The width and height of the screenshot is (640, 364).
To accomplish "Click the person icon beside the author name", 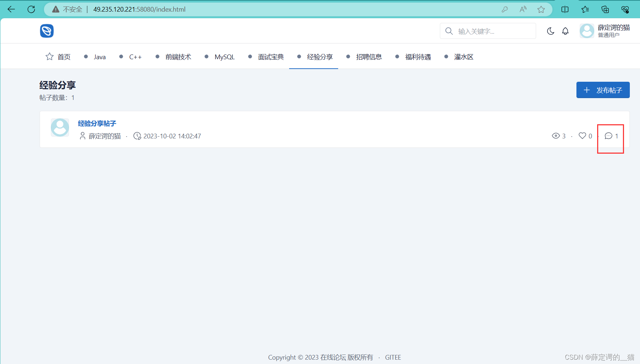I will point(82,136).
